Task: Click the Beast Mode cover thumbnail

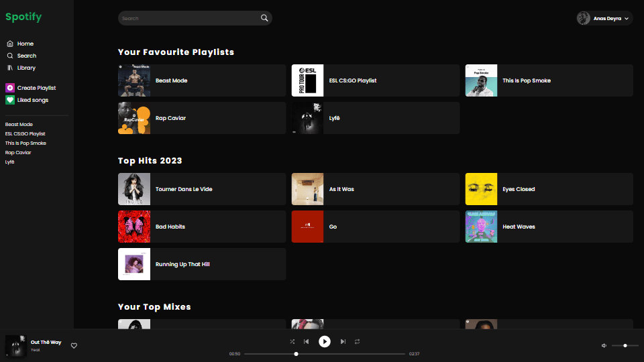Action: [134, 80]
